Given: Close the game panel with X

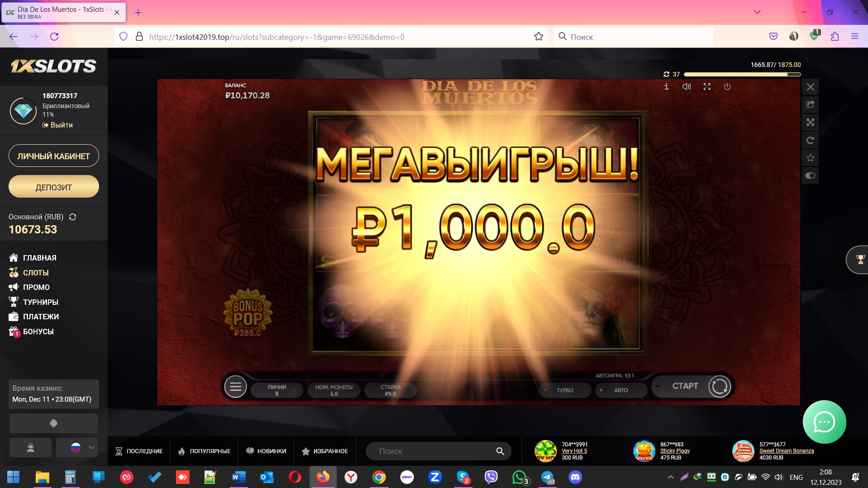Looking at the screenshot, I should pyautogui.click(x=810, y=87).
